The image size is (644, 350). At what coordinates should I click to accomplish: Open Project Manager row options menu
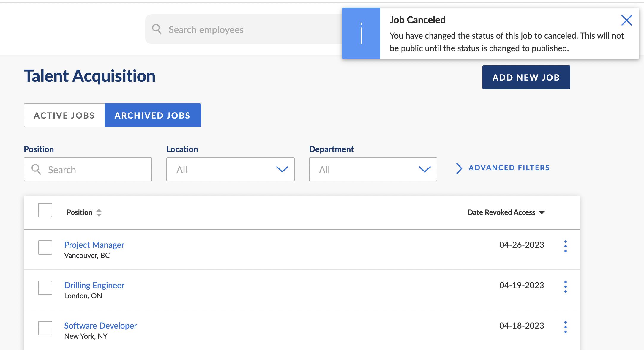click(x=565, y=246)
